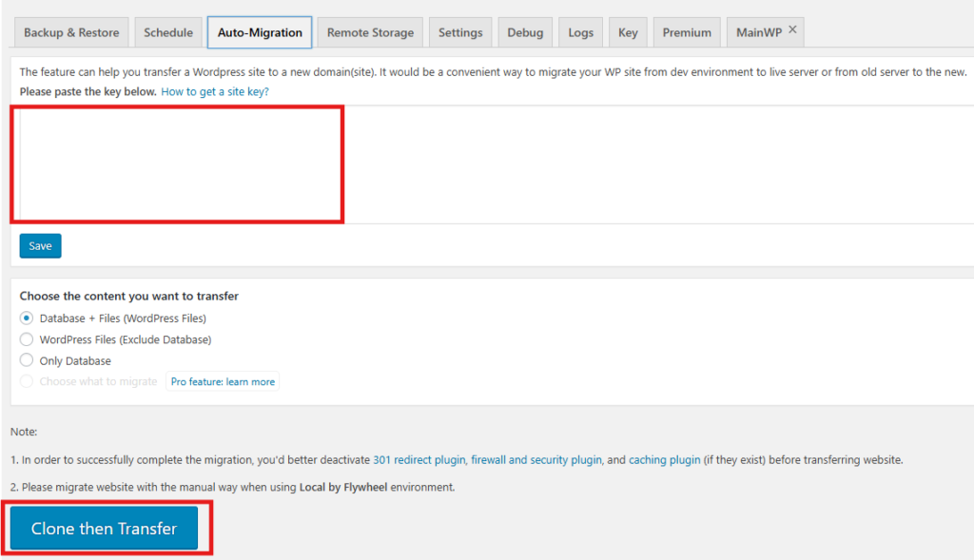Open the Debug tab
The height and width of the screenshot is (560, 974).
pos(525,32)
